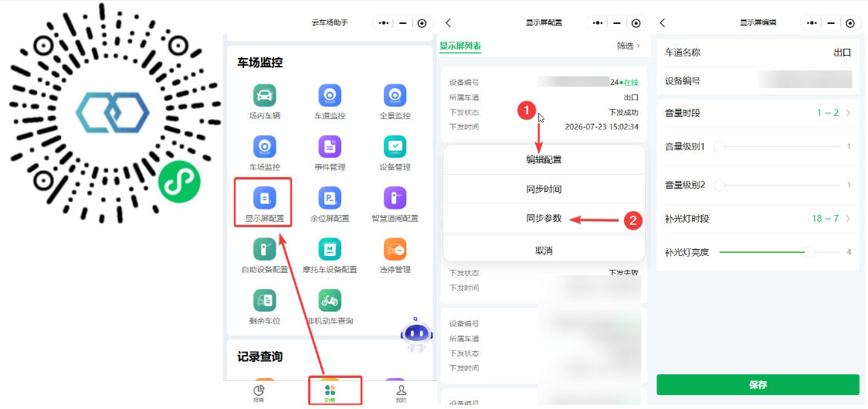Open the 车道监控 icon
This screenshot has height=409, width=868.
[x=330, y=95]
